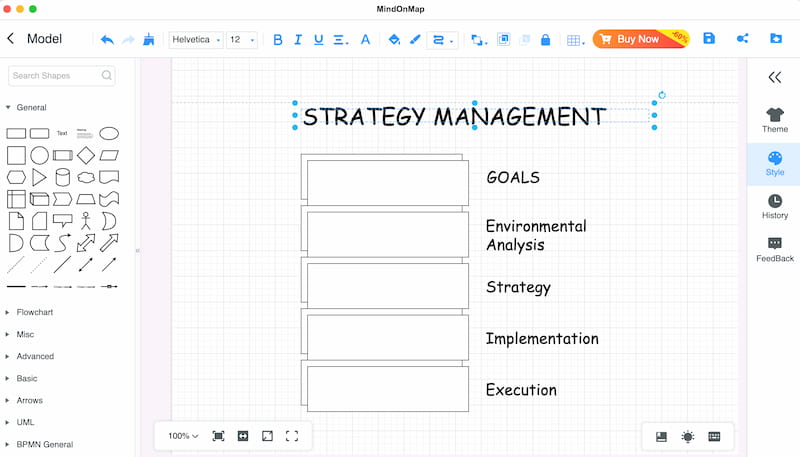Click the ungroup shapes icon
This screenshot has width=800, height=457.
524,39
